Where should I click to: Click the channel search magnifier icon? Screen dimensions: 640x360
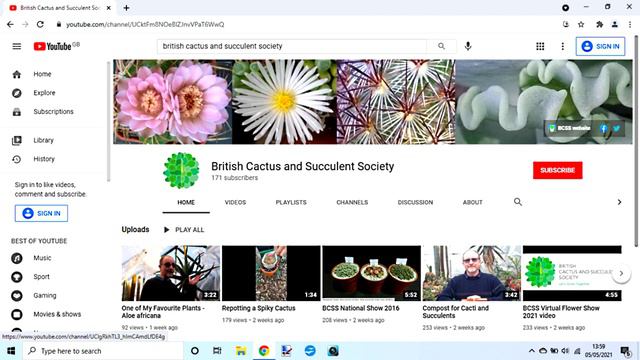(518, 202)
